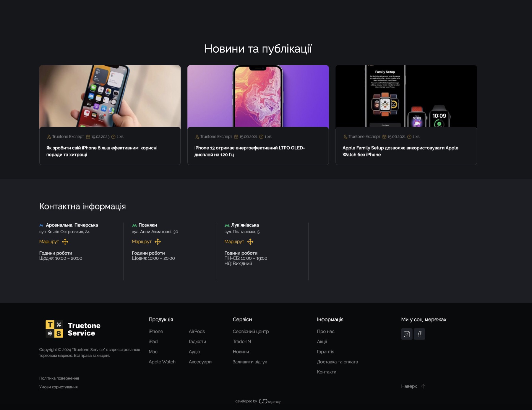Read article 'Як зробити свій iPhone більш ефективним'
The height and width of the screenshot is (410, 532).
click(x=102, y=151)
